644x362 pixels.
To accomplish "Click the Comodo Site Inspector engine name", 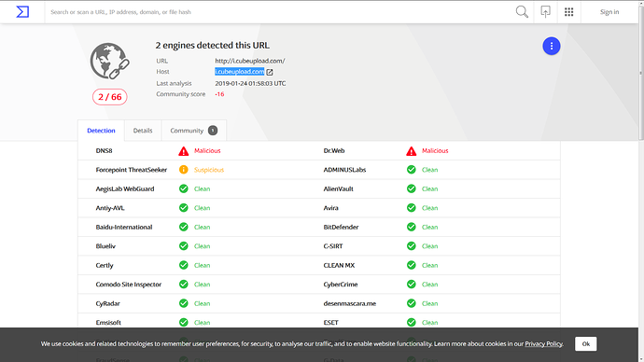I will coord(129,284).
